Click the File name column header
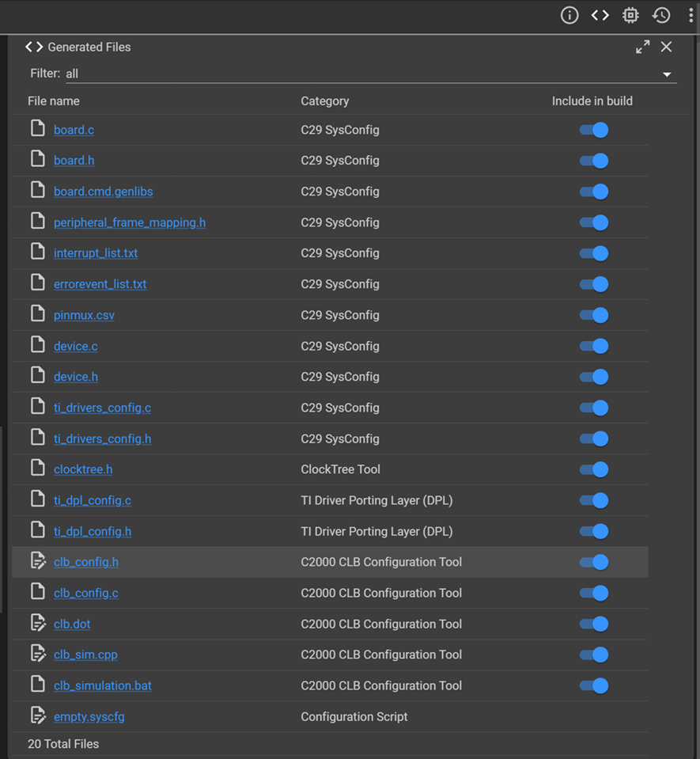 click(54, 101)
